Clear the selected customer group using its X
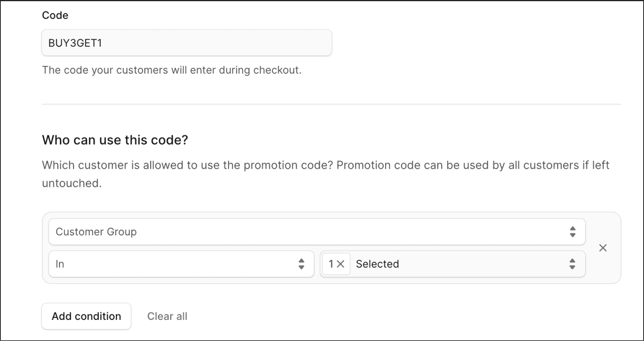 pos(341,264)
